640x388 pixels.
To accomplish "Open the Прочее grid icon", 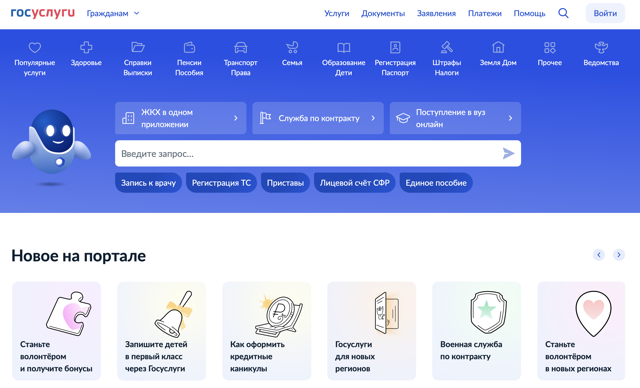I will (550, 48).
